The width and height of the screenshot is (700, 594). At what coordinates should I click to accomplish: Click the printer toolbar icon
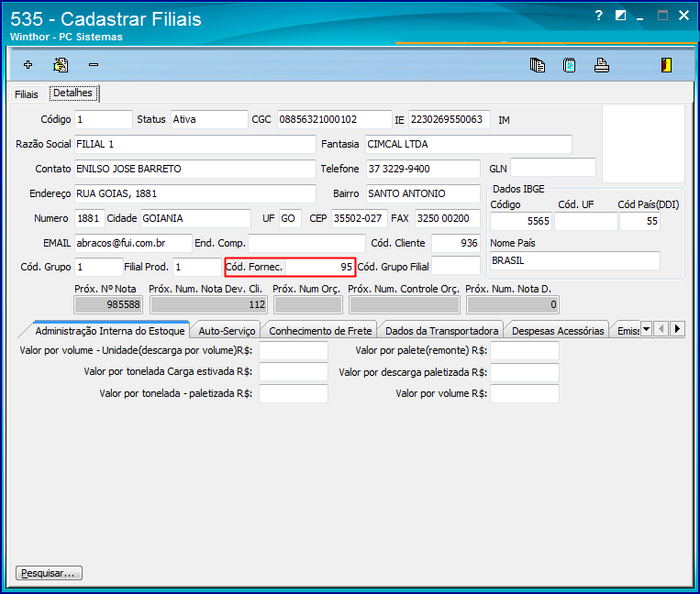[x=601, y=65]
